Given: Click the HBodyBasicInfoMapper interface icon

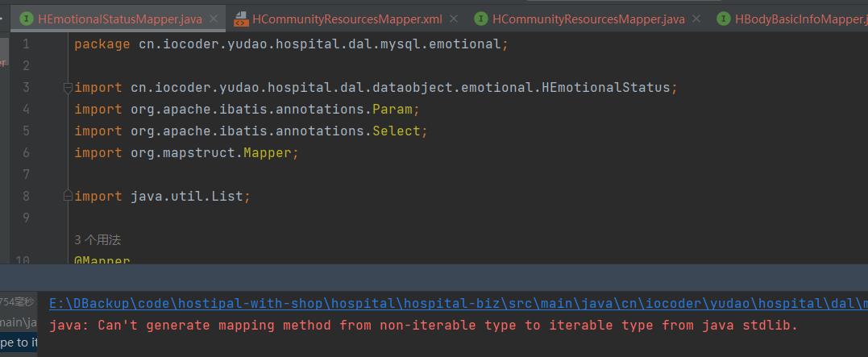Looking at the screenshot, I should tap(724, 19).
